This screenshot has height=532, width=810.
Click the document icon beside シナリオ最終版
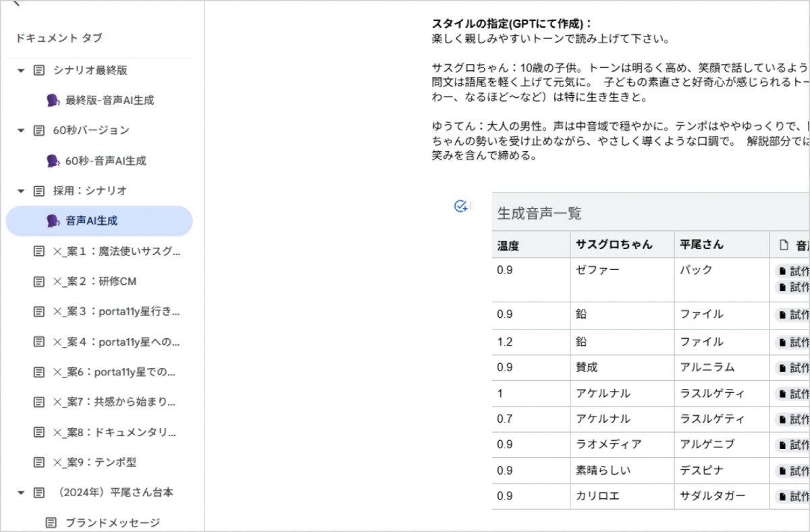click(x=40, y=70)
